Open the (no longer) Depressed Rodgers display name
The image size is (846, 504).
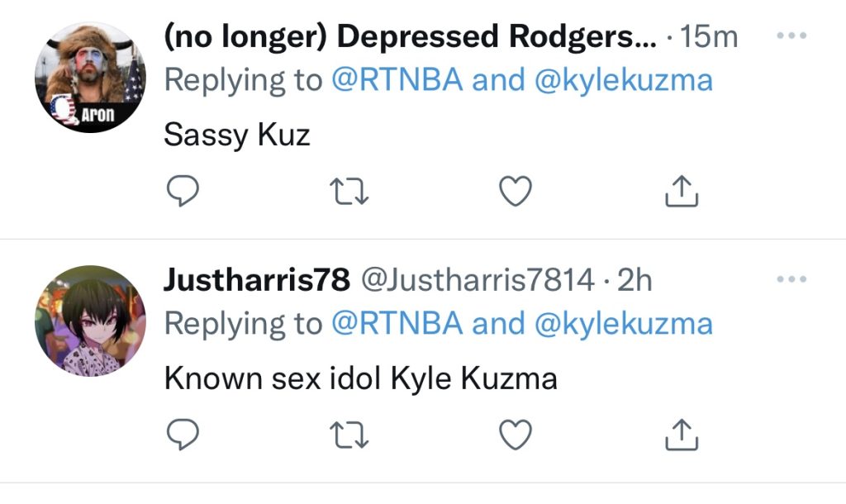[411, 36]
